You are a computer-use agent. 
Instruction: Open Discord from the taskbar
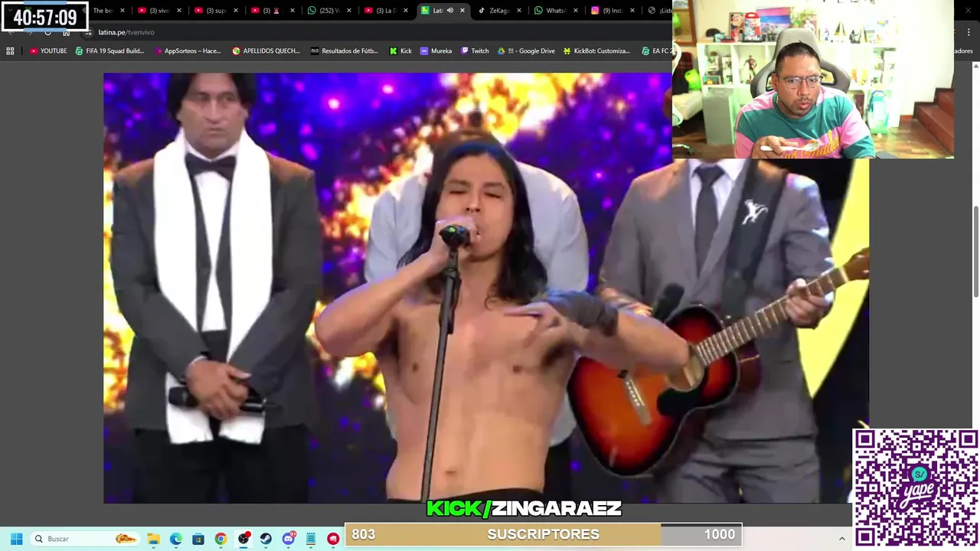pos(289,539)
